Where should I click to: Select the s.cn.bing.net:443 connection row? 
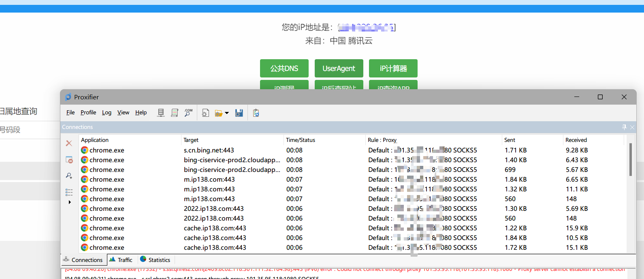point(352,150)
